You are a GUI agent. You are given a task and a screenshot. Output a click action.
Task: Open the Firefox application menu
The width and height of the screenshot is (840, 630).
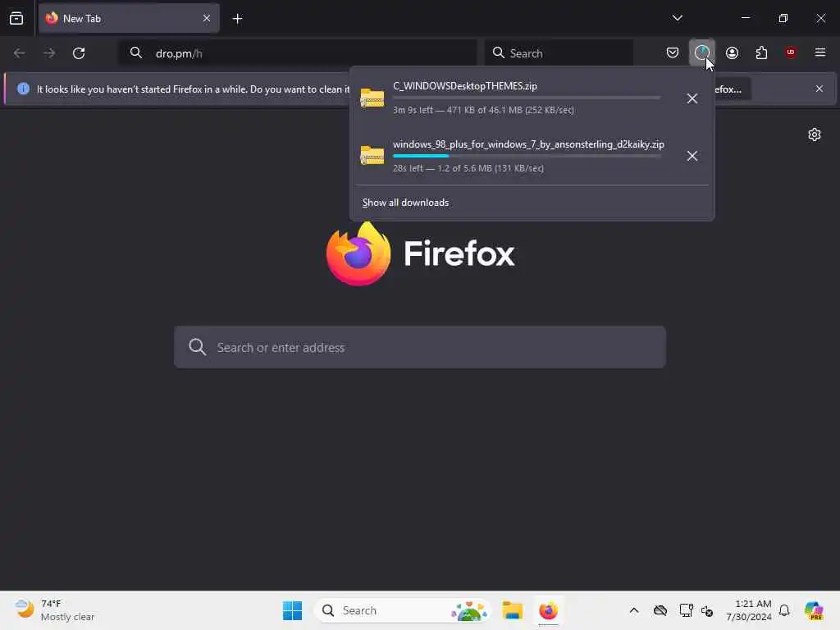coord(820,52)
